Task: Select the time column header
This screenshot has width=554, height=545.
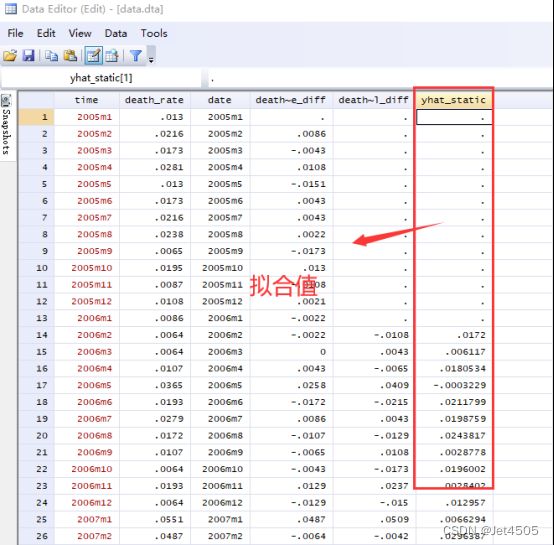Action: [x=87, y=100]
